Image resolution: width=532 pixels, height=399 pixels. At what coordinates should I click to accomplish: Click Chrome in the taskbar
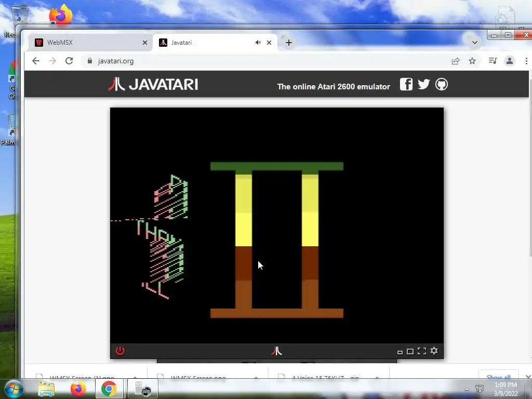[109, 389]
